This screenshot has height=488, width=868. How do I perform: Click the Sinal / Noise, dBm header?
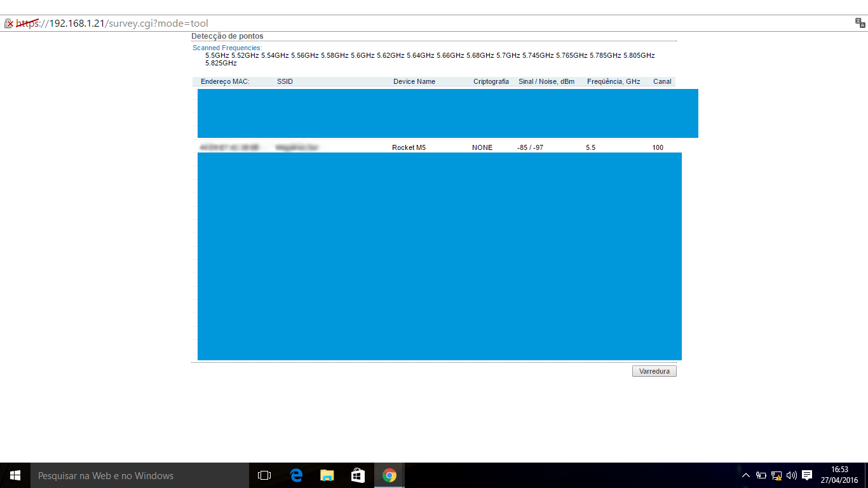546,81
